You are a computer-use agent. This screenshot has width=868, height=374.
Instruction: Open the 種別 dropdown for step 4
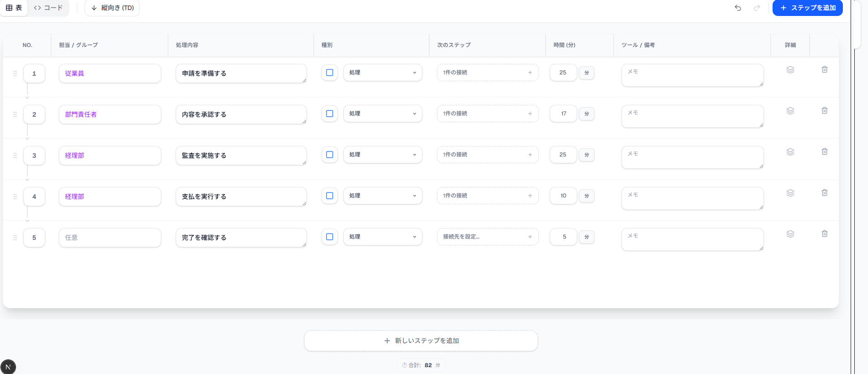click(383, 196)
